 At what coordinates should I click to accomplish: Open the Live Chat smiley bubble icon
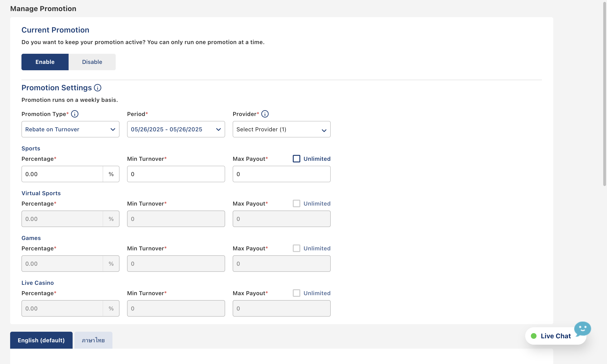(x=582, y=329)
